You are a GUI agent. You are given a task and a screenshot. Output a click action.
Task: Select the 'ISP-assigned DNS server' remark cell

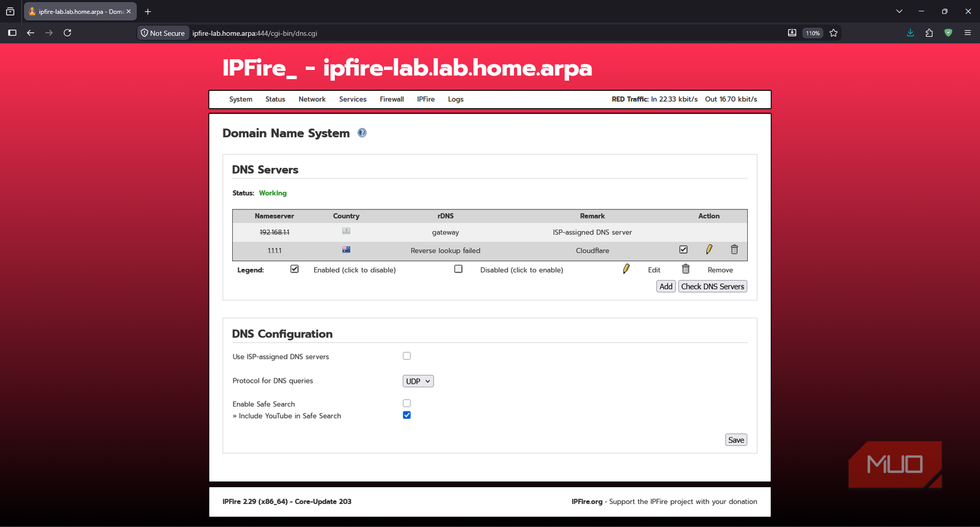592,232
